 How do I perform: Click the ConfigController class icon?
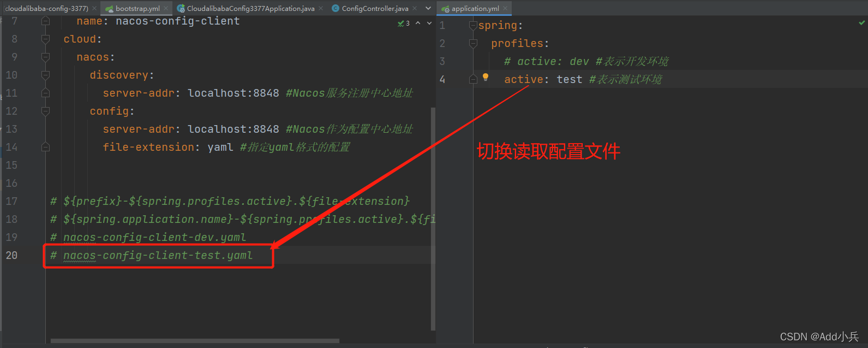(336, 8)
